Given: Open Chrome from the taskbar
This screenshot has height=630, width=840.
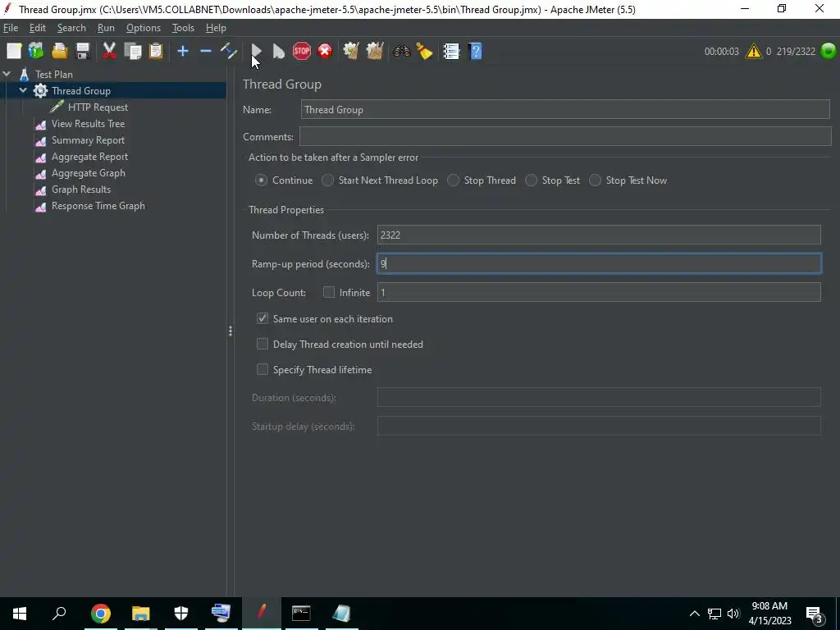Looking at the screenshot, I should point(101,614).
